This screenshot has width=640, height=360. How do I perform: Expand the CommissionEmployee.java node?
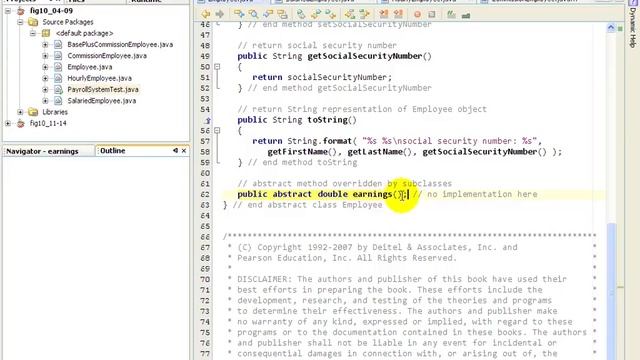(45, 56)
